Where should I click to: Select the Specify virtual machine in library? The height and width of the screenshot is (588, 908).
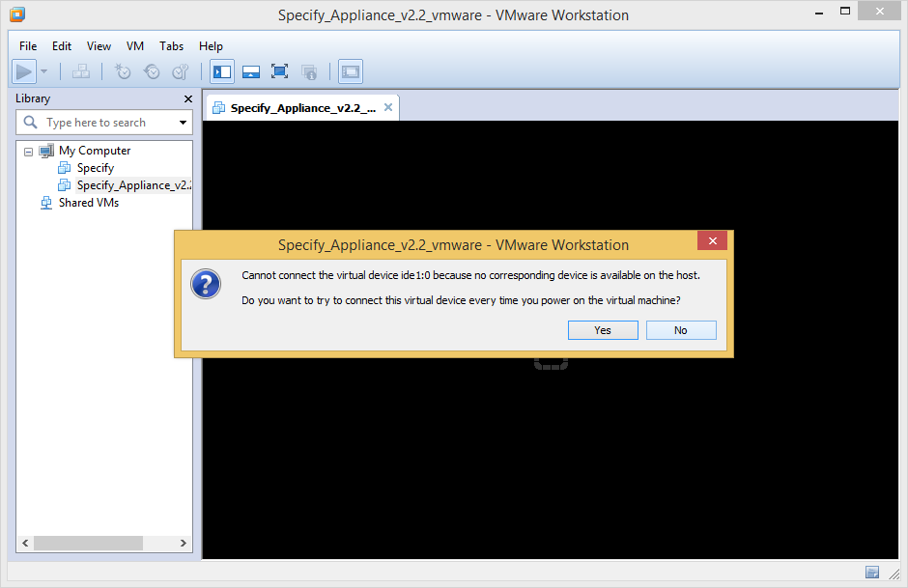click(x=96, y=168)
